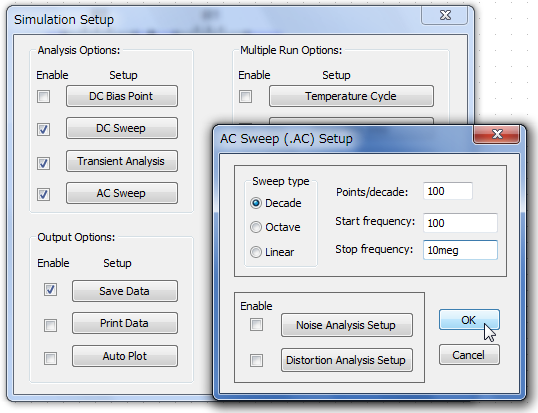Screen dimensions: 538x413
Task: Open Distortion Analysis Setup
Action: (x=347, y=360)
